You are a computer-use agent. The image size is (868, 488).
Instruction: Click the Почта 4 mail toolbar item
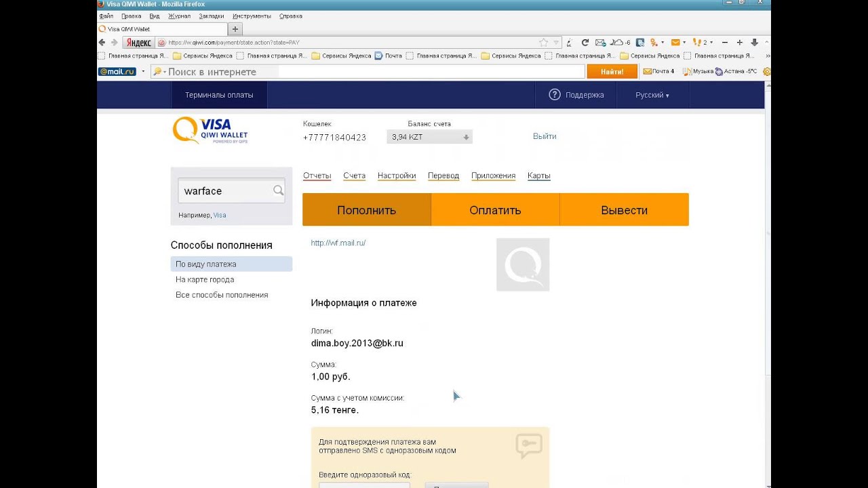click(x=658, y=71)
